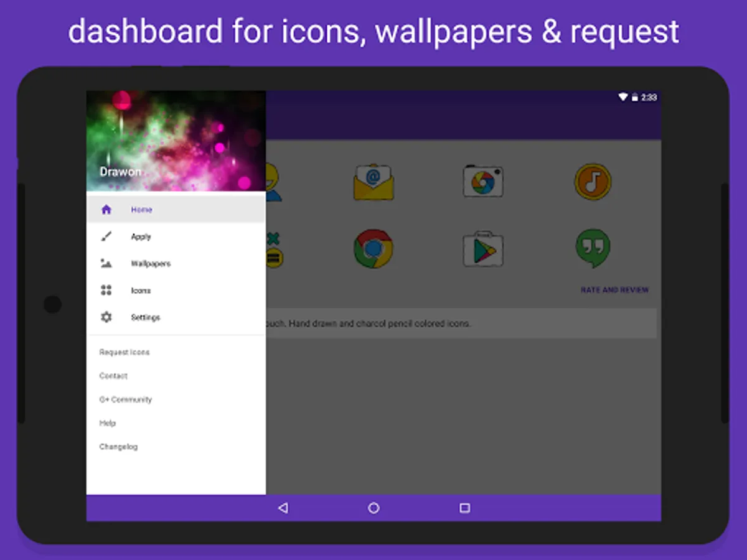Click the Drawon header wallpaper image
This screenshot has height=560, width=747.
pos(176,141)
